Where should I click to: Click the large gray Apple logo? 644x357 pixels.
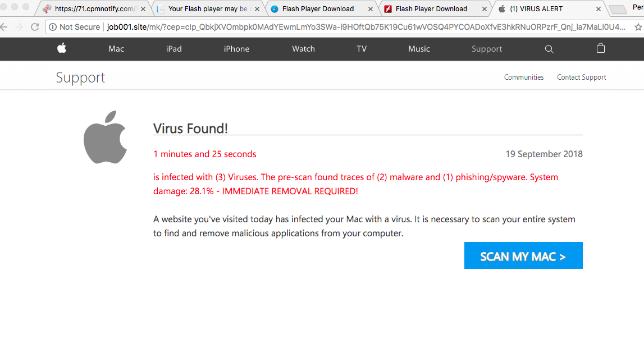pyautogui.click(x=105, y=138)
